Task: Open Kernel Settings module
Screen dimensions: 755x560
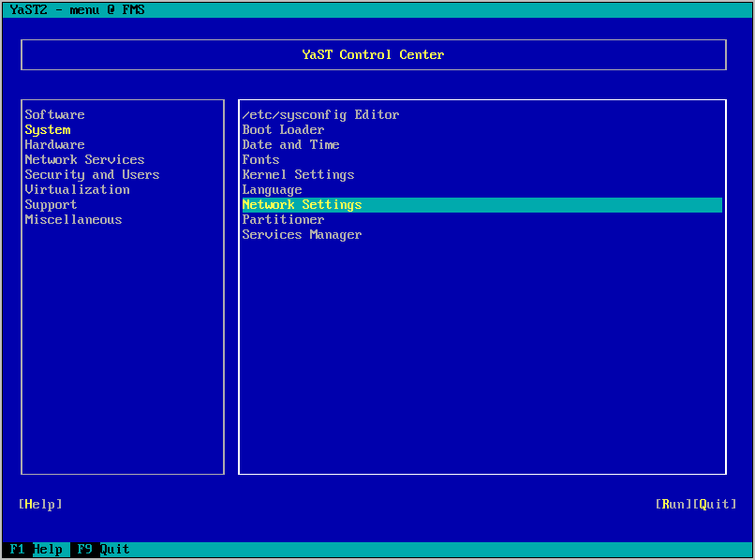Action: pyautogui.click(x=298, y=174)
